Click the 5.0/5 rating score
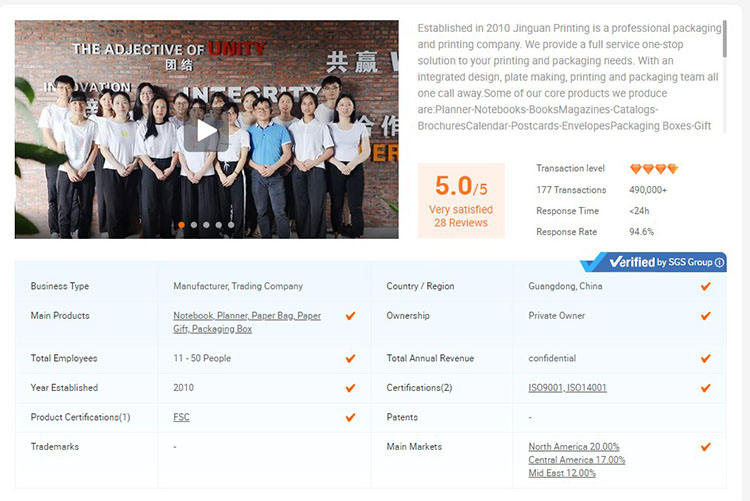The width and height of the screenshot is (750, 501). pos(461,186)
